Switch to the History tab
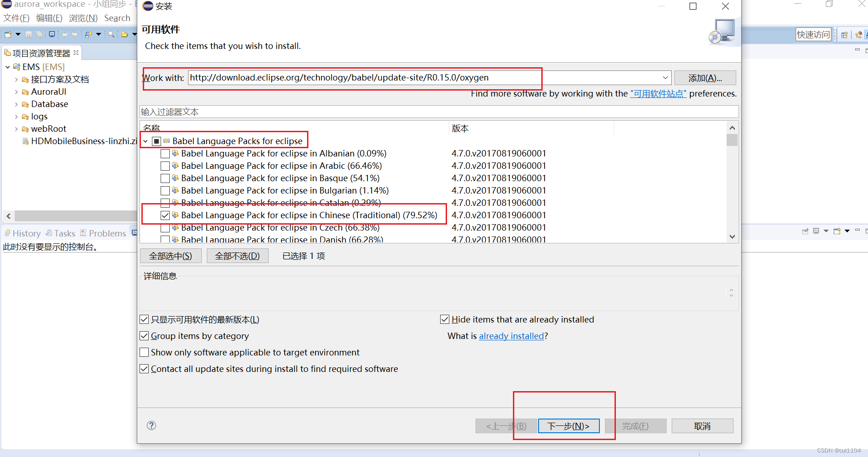 pos(22,233)
